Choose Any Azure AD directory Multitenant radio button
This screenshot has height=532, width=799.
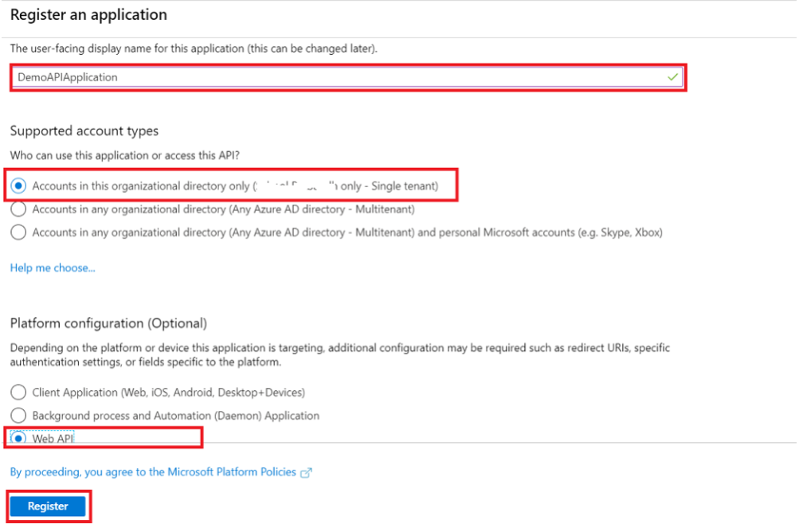18,209
